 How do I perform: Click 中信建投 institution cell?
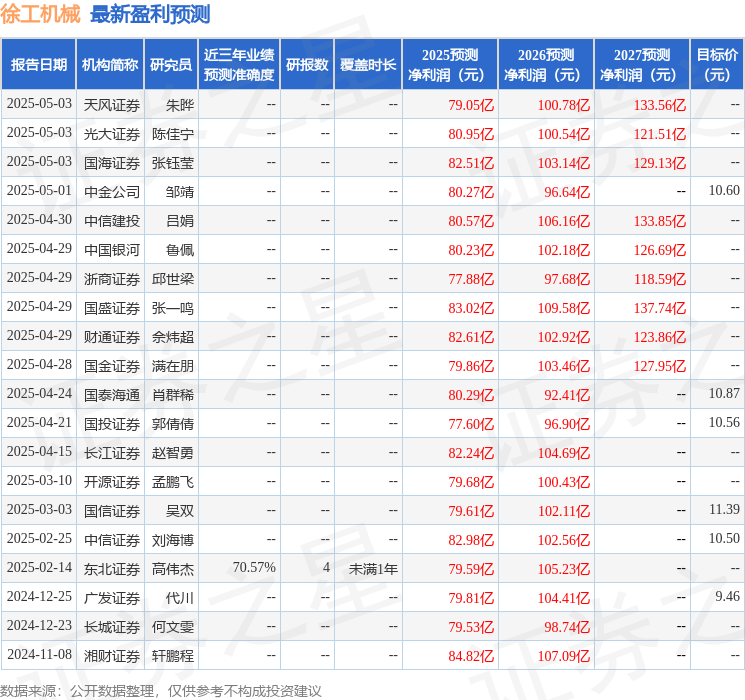point(112,221)
